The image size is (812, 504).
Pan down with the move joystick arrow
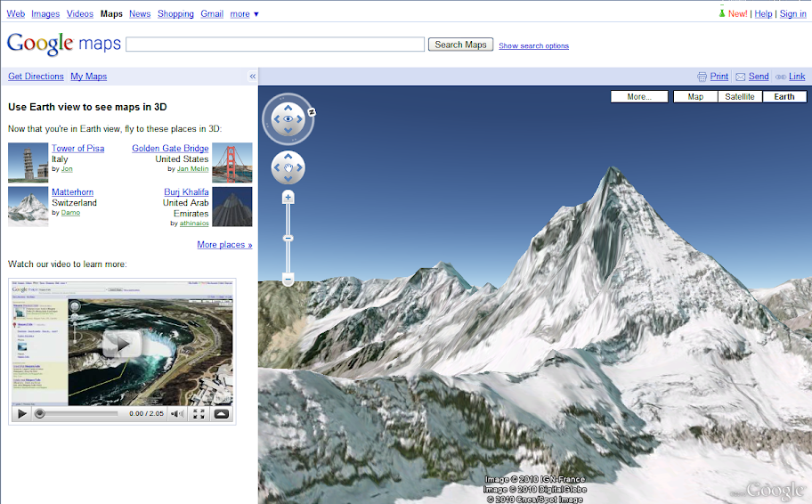tap(288, 179)
